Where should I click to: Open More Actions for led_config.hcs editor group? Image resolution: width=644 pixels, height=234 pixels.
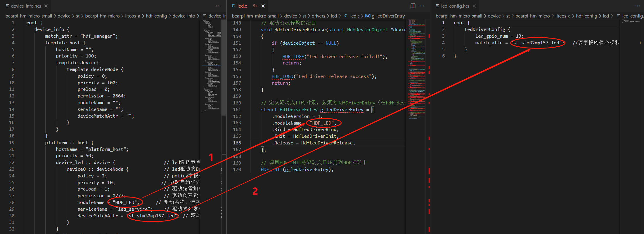tap(638, 6)
